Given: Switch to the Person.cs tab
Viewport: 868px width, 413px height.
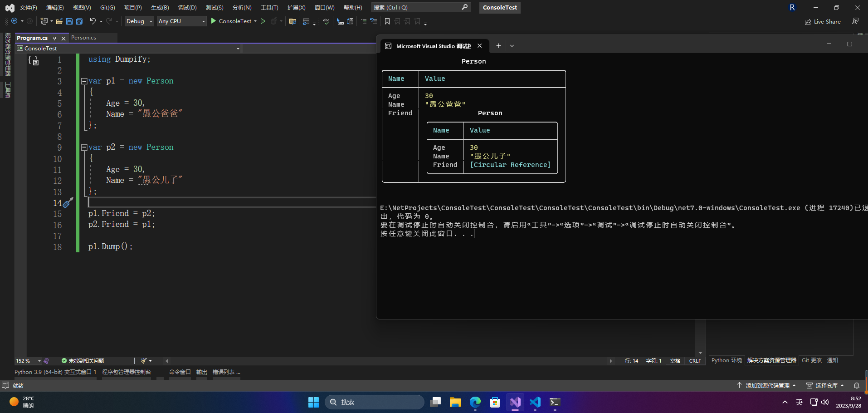Looking at the screenshot, I should click(x=83, y=38).
